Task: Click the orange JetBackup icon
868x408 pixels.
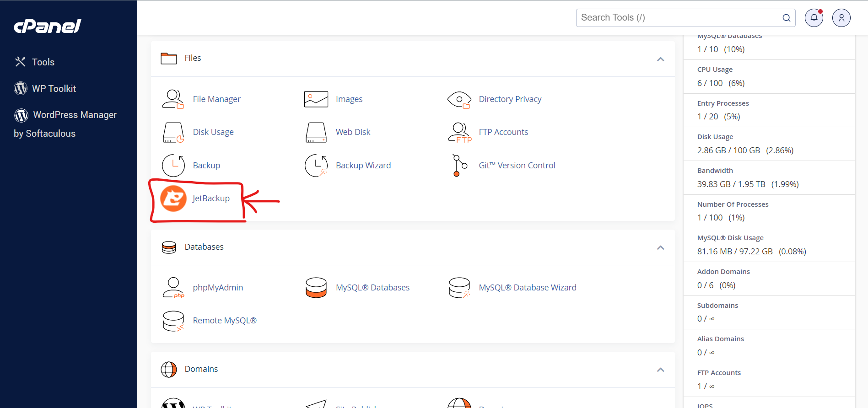Action: point(173,199)
